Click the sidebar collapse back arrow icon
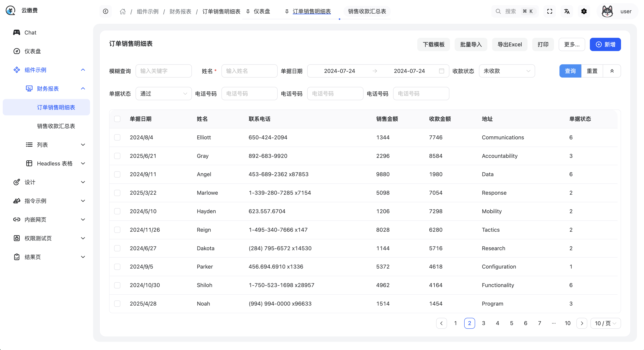Screen dimensions: 644x350 tap(106, 11)
